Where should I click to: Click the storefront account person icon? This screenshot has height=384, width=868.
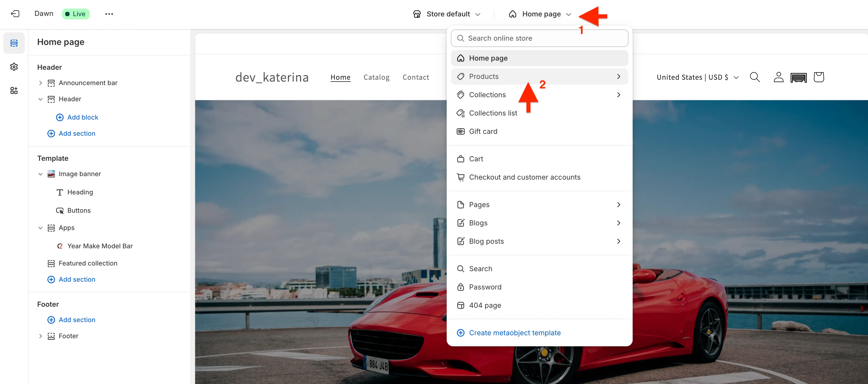pyautogui.click(x=778, y=77)
